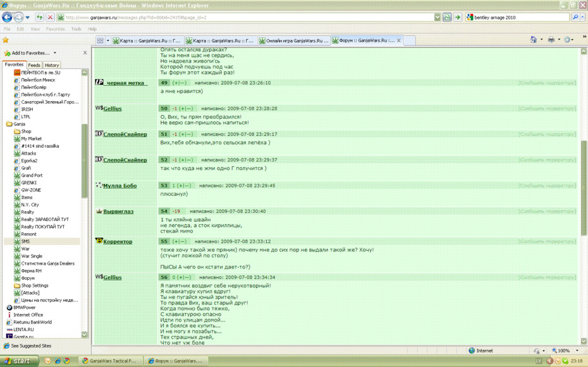Refresh the page using the green arrows icon
Viewport: 588px width, 367px height.
tap(39, 17)
